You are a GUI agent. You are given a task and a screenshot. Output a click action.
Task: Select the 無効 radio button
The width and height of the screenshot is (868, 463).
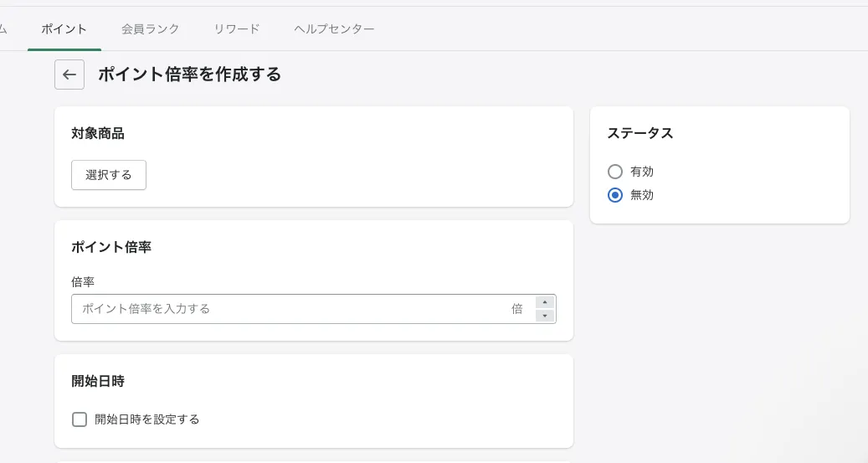click(615, 195)
